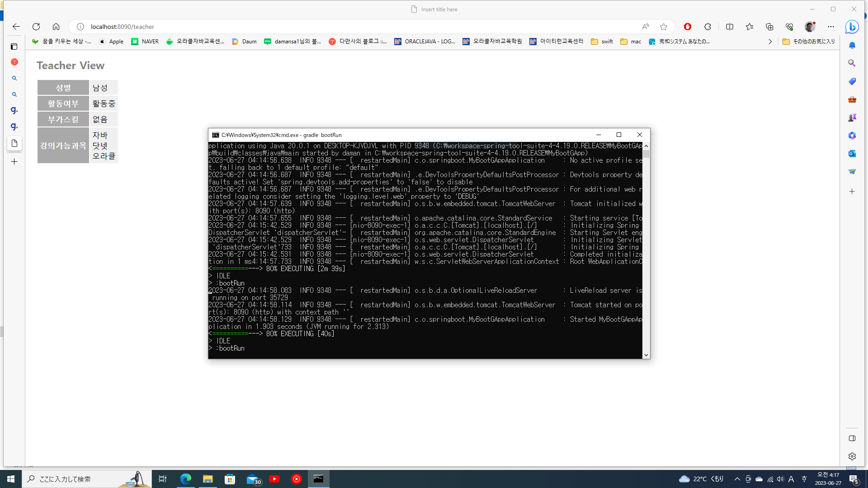Screen dimensions: 868x488
Task: Open the Read Aloud icon in the address bar
Action: [646, 27]
